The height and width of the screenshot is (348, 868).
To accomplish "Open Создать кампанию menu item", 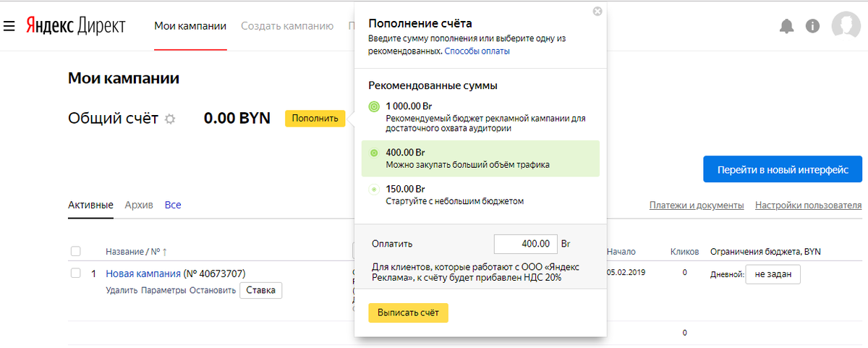I will coord(287,26).
